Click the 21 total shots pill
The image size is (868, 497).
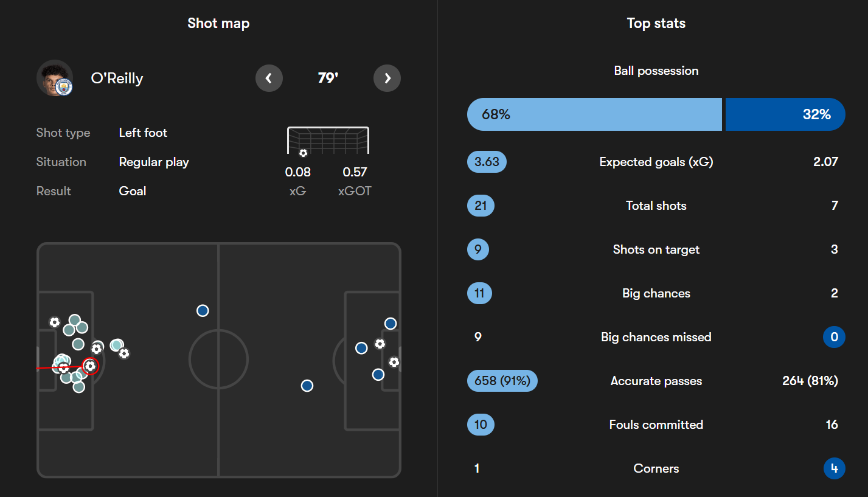tap(481, 206)
